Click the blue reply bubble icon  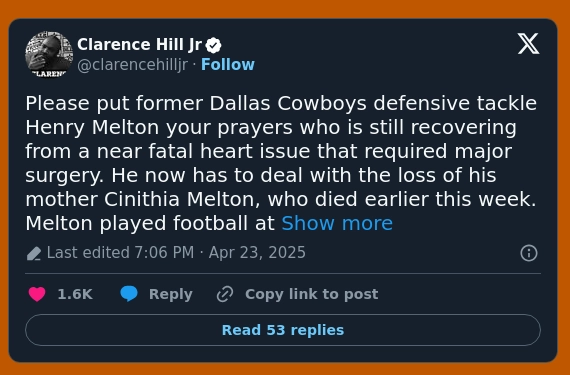[x=129, y=294]
